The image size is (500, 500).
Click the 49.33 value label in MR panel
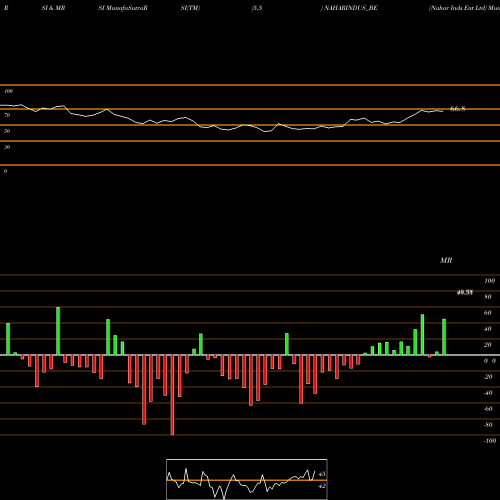465,293
